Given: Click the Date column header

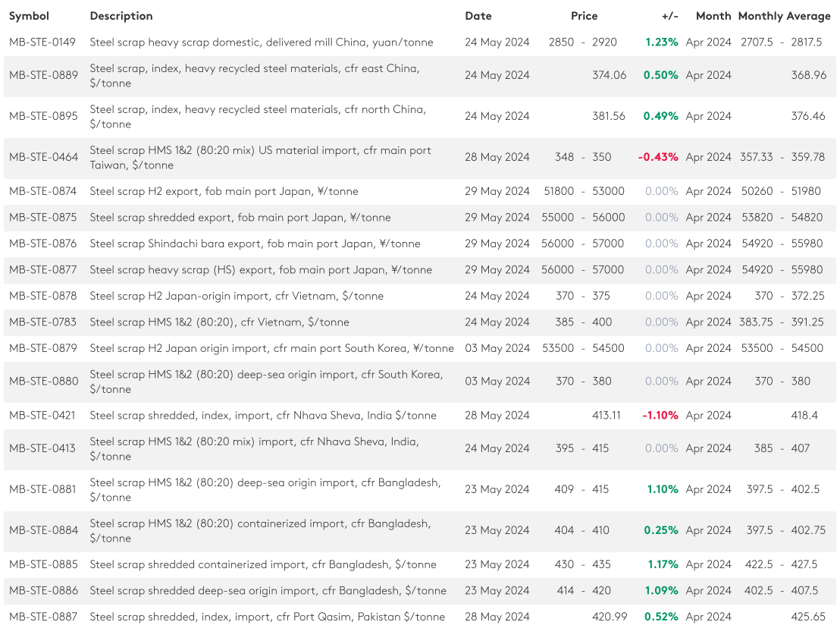Looking at the screenshot, I should (x=478, y=16).
